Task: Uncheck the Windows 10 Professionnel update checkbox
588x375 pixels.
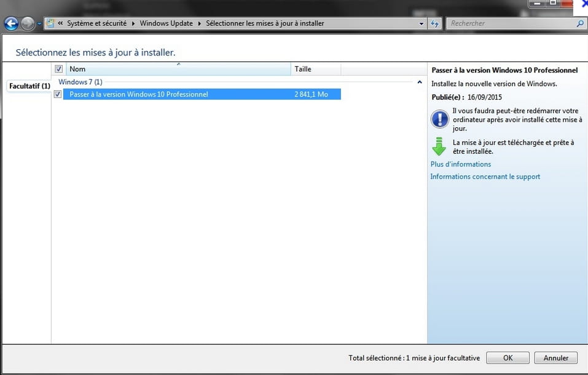Action: coord(58,94)
